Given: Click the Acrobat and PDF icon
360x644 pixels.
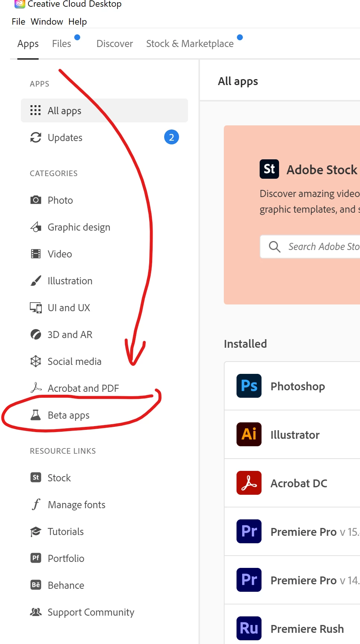Looking at the screenshot, I should 36,388.
